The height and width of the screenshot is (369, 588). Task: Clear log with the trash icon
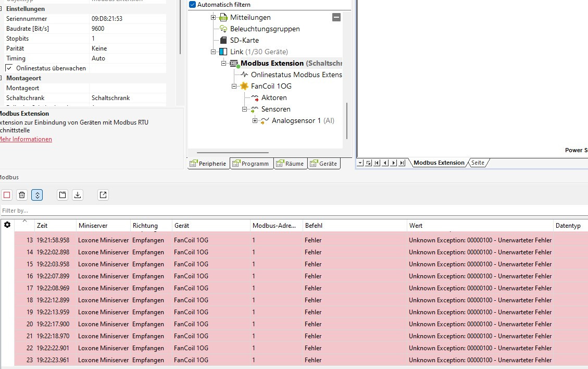coord(21,195)
